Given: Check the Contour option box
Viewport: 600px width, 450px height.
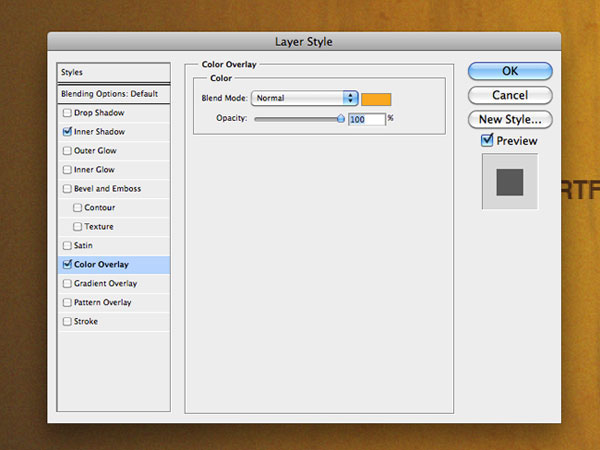Looking at the screenshot, I should [x=78, y=208].
